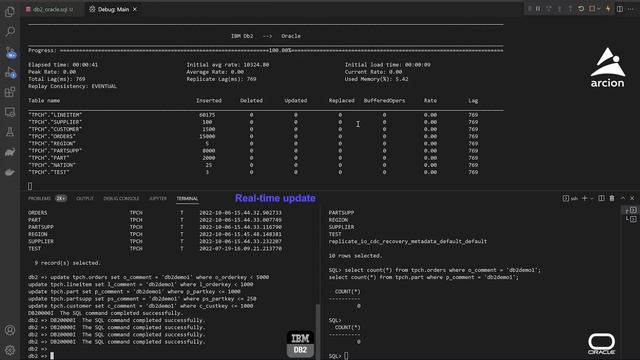Grab the debug toolbar drag handle
Viewport: 640px width, 360px height.
(x=530, y=9)
